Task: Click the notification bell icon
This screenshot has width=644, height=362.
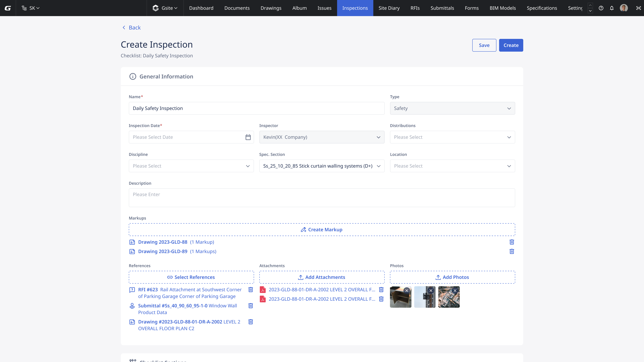Action: (611, 8)
